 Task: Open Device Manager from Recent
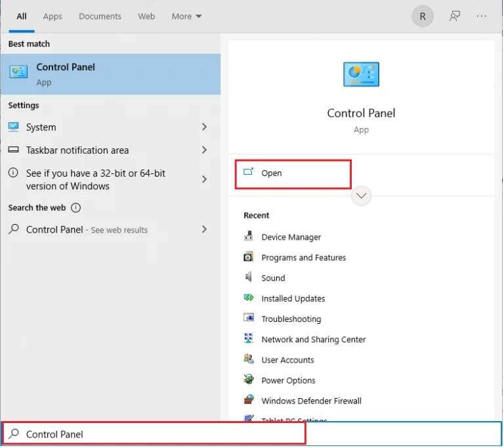[x=291, y=237]
